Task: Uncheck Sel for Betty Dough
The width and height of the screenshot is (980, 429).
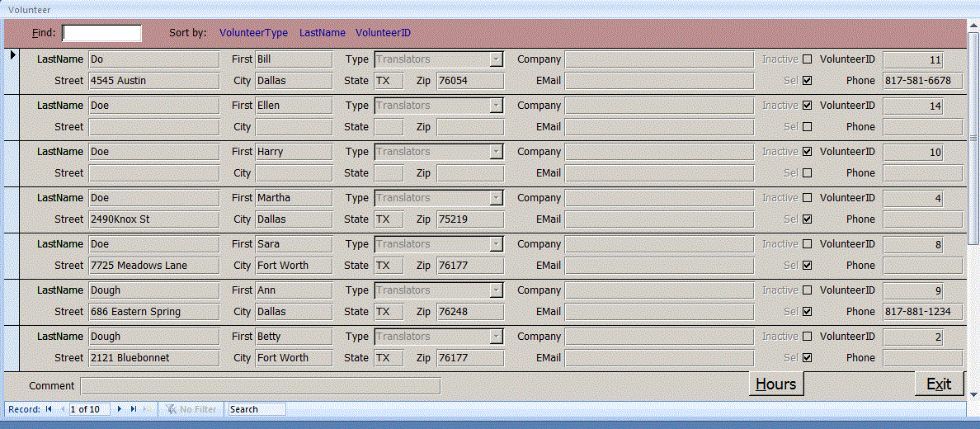Action: pos(807,358)
